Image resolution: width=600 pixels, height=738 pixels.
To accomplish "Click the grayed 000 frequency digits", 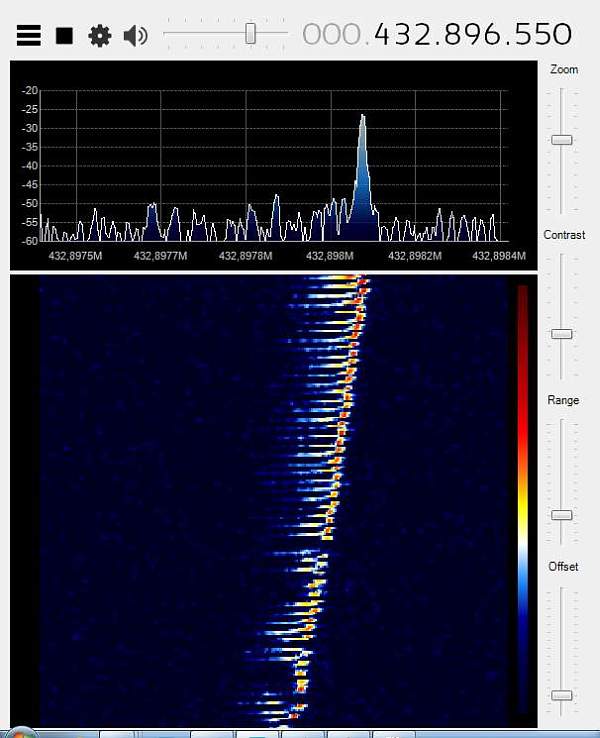I will pos(333,35).
